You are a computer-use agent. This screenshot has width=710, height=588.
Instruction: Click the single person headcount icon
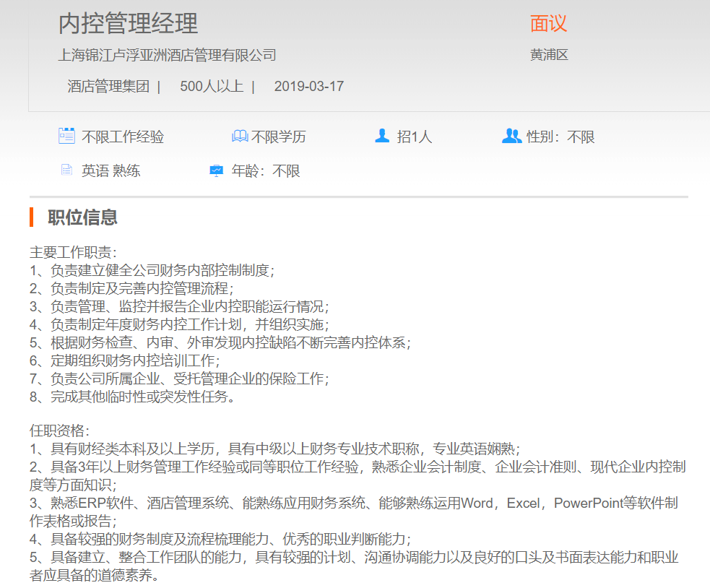(382, 136)
